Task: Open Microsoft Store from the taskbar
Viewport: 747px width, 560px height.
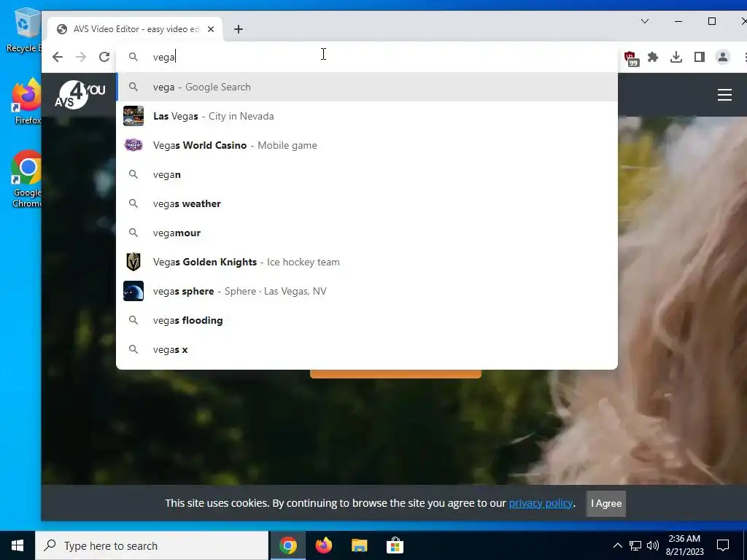Action: pos(395,545)
